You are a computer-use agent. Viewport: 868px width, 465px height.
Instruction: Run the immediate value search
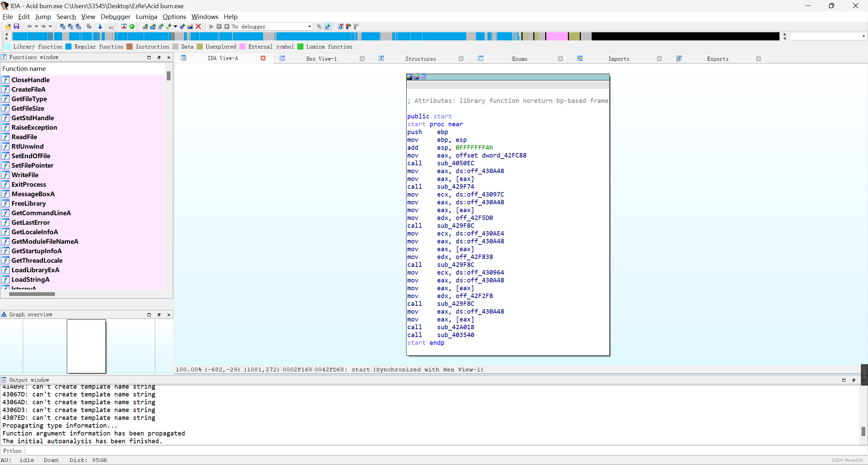[x=78, y=26]
